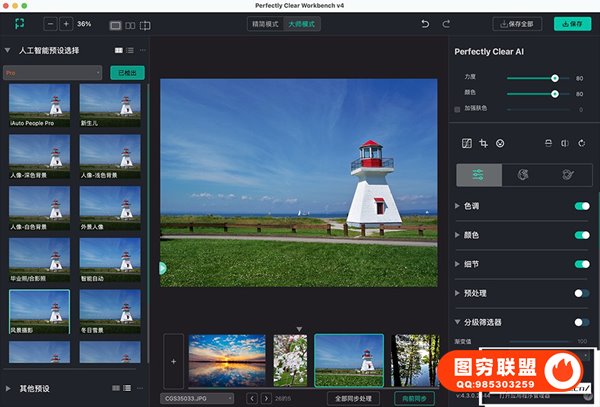Switch to 精简模式 tab
The width and height of the screenshot is (600, 407).
pos(267,23)
